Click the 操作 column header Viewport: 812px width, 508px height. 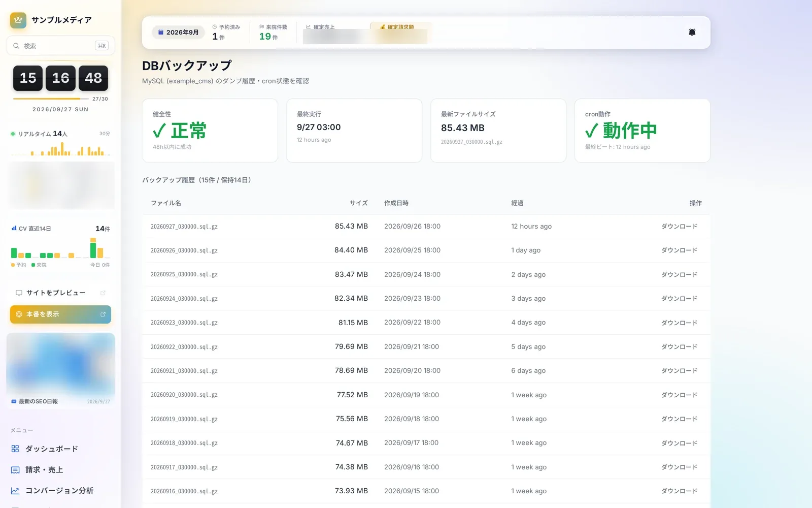tap(696, 203)
